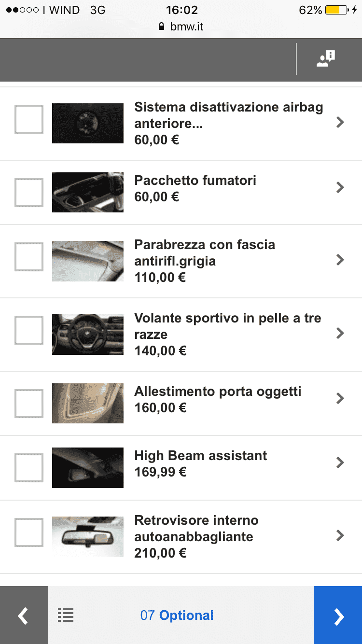Go to previous configurator step
Image resolution: width=362 pixels, height=644 pixels.
24,615
